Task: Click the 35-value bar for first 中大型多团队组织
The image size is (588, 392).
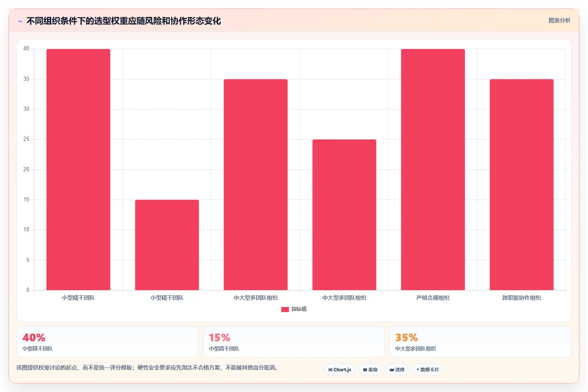Action: point(256,185)
